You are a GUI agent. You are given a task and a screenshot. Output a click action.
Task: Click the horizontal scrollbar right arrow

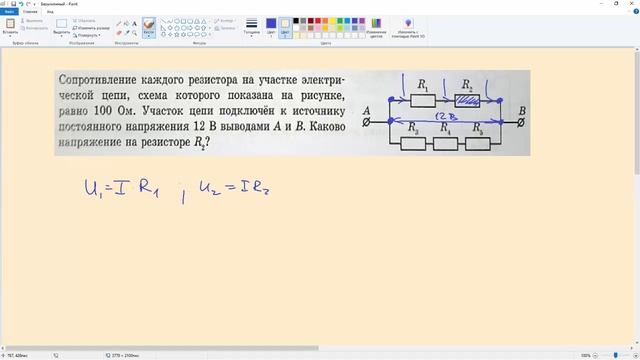pyautogui.click(x=631, y=348)
